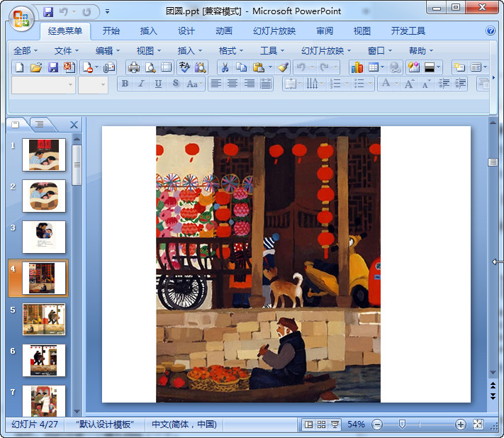Cut with the scissors icon

point(225,67)
